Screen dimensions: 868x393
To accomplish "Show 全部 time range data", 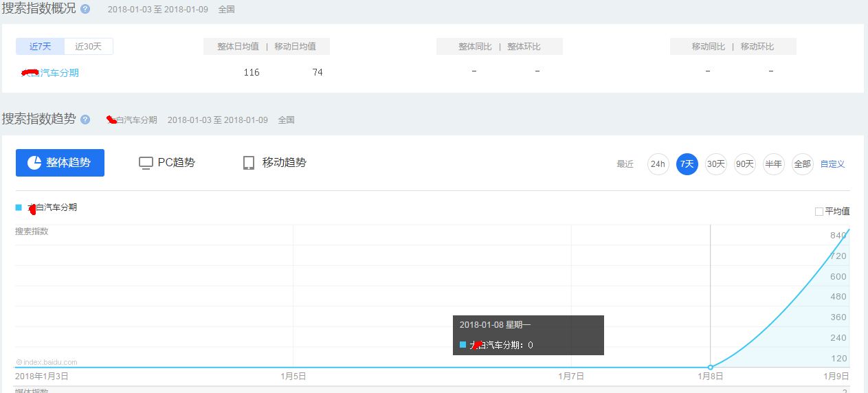I will [x=802, y=164].
